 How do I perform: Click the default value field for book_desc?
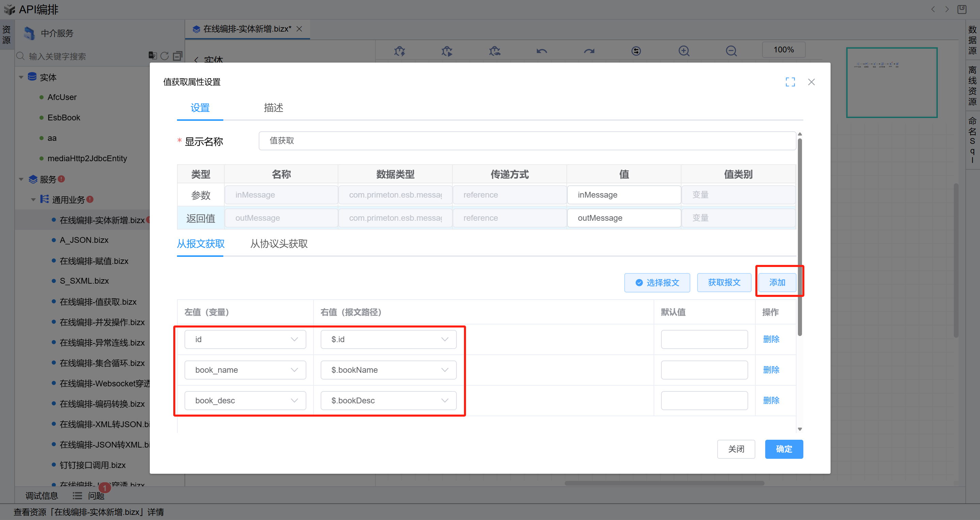click(704, 401)
